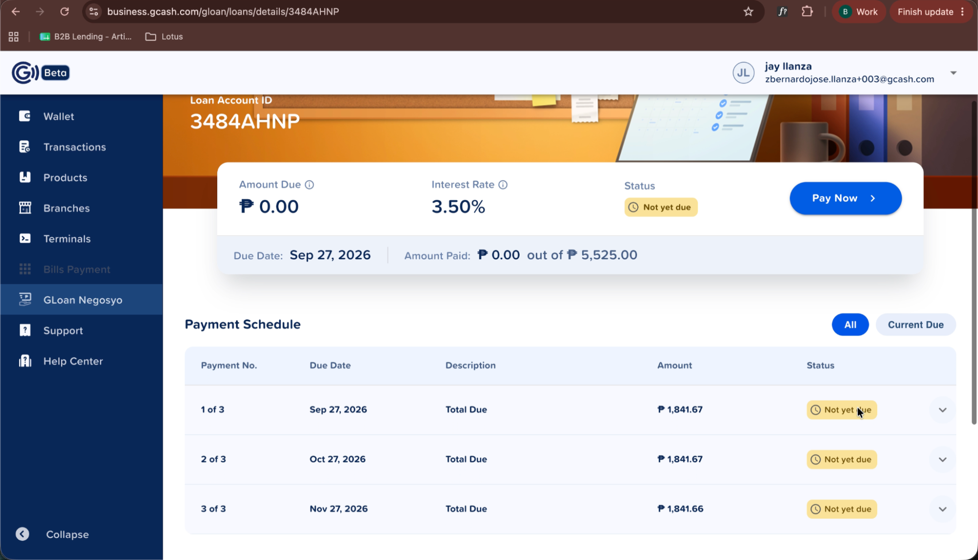Open the Extensions puzzle icon
This screenshot has height=560, width=978.
807,12
